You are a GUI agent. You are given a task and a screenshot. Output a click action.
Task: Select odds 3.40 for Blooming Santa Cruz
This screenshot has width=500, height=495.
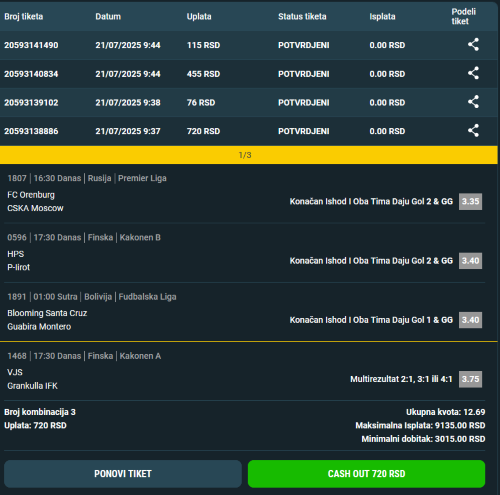470,320
